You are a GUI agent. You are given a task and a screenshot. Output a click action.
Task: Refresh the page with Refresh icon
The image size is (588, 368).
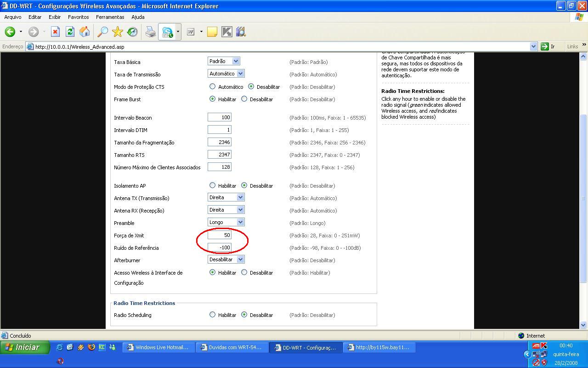pos(70,32)
